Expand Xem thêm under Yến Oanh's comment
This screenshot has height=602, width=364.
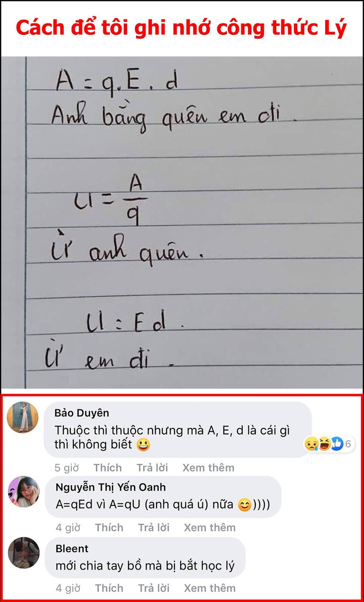(x=209, y=528)
